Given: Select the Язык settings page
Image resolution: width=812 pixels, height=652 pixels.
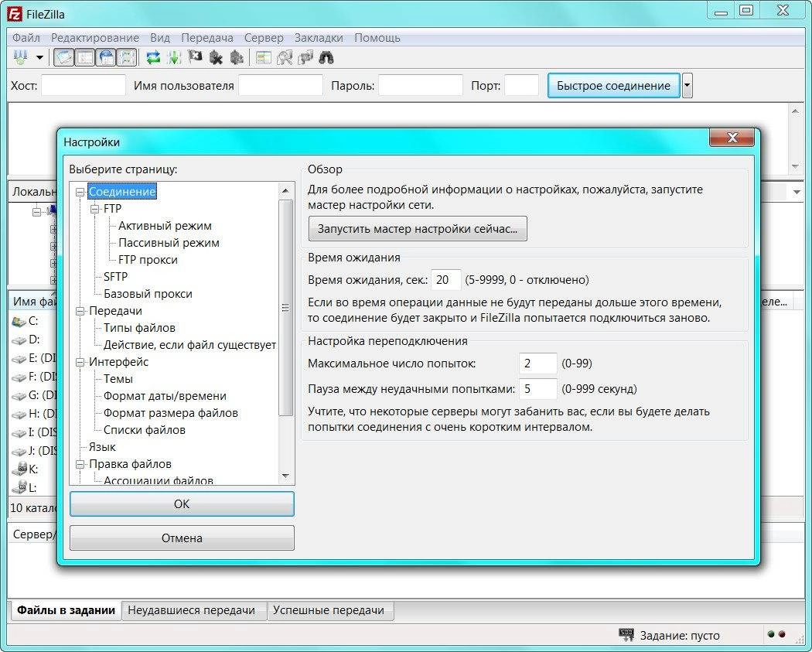Looking at the screenshot, I should click(102, 448).
